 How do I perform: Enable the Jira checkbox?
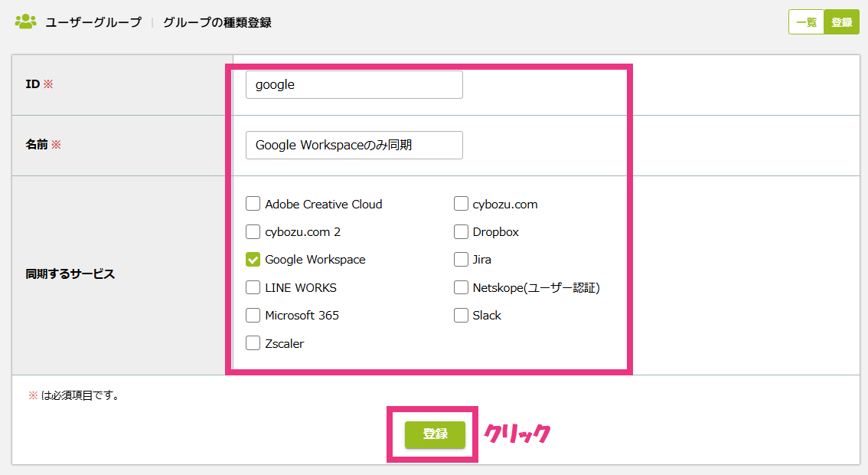[461, 260]
